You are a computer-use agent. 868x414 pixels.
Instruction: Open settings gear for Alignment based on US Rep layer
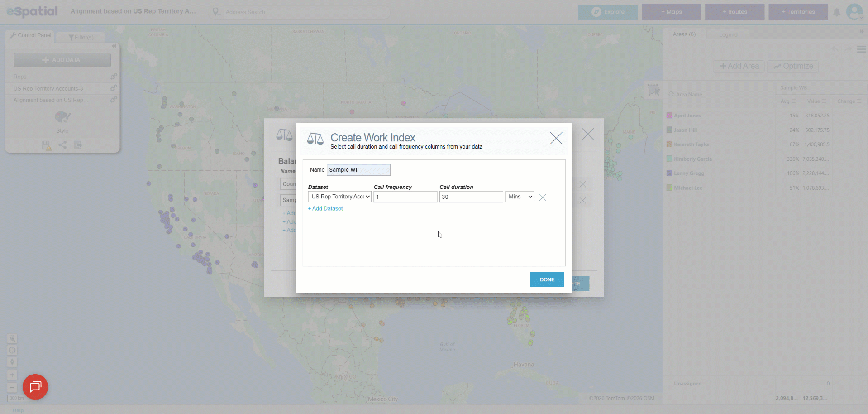pyautogui.click(x=114, y=100)
